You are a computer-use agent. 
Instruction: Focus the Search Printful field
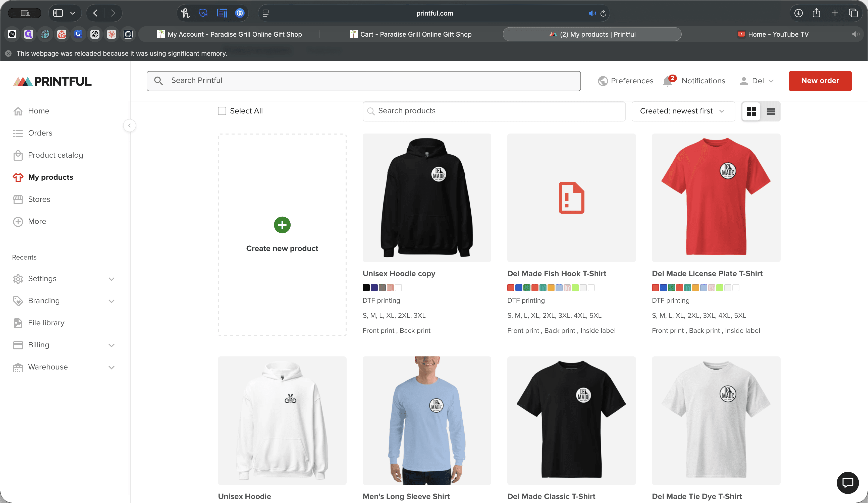[x=363, y=81]
